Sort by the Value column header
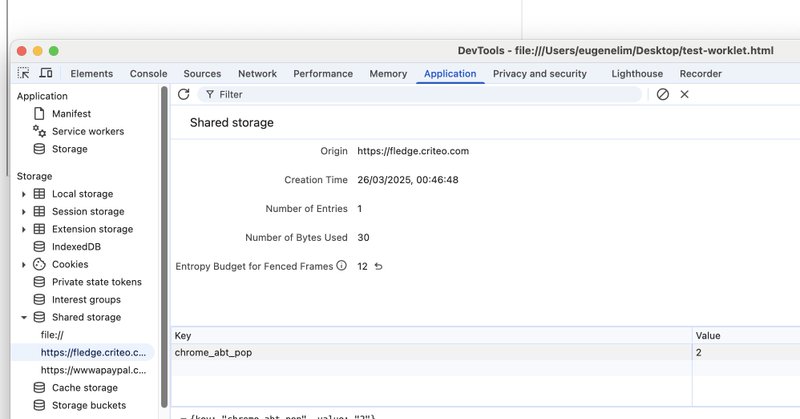The width and height of the screenshot is (800, 419). tap(746, 335)
